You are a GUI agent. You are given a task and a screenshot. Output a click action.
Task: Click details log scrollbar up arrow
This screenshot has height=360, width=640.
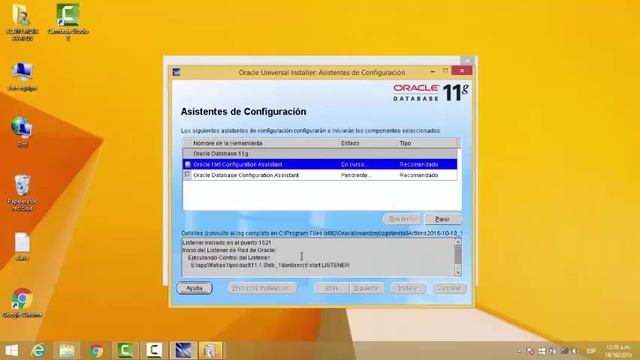[x=458, y=242]
